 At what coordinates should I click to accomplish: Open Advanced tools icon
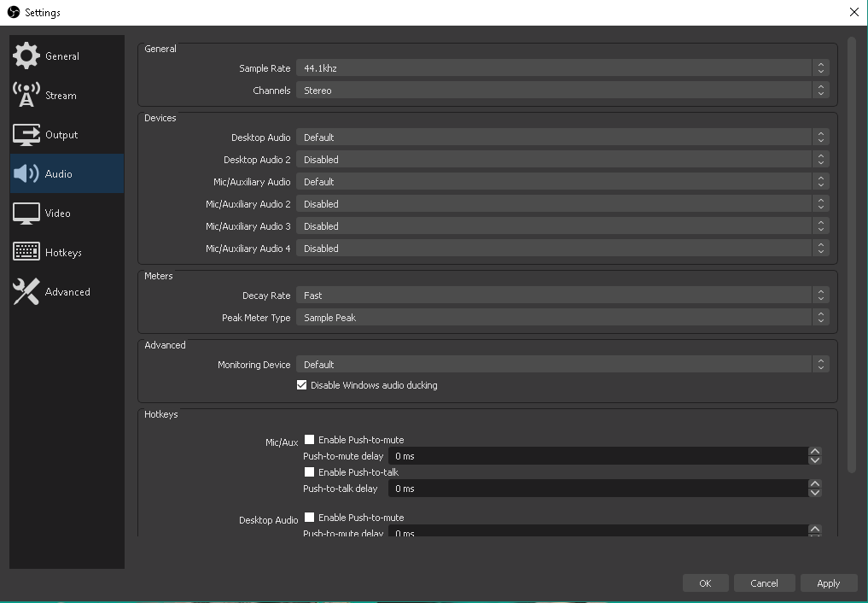(x=26, y=292)
